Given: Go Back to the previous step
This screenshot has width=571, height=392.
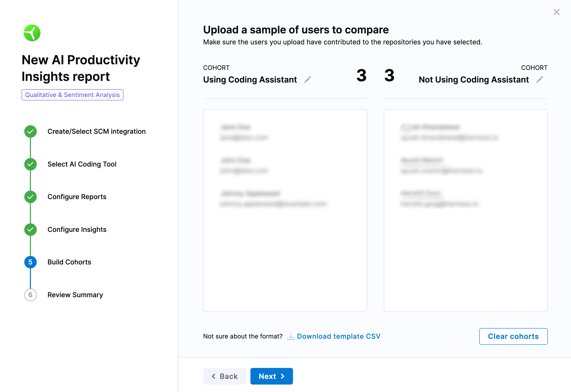Looking at the screenshot, I should (224, 376).
